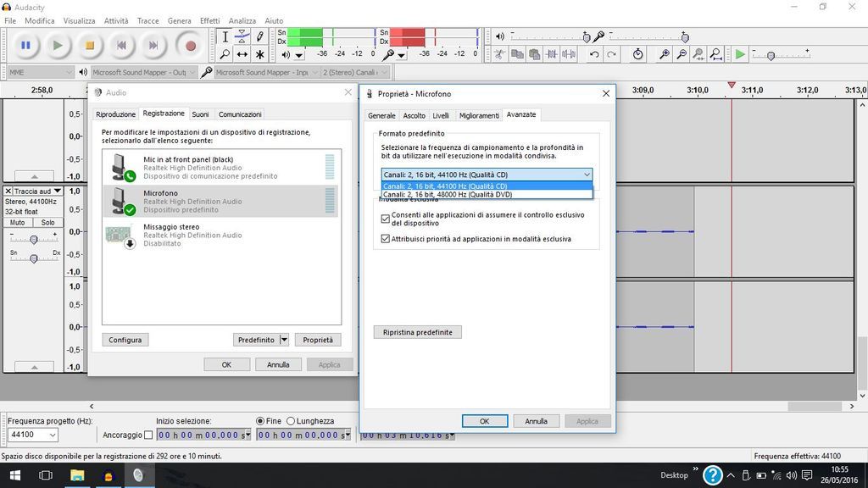This screenshot has height=488, width=868.
Task: Select the Lunghezza radio button
Action: click(291, 421)
